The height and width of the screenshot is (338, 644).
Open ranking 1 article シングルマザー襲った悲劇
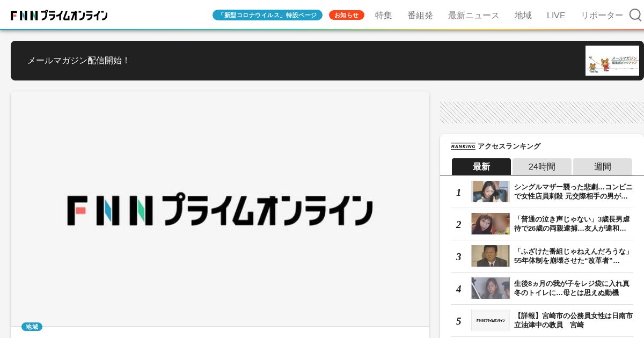573,192
